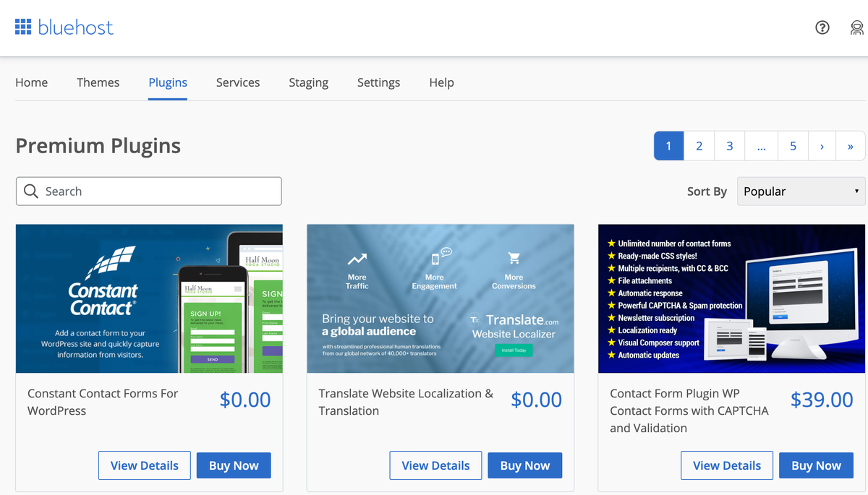Viewport: 868px width, 495px height.
Task: Open the Sort By Popular dropdown
Action: pos(801,191)
